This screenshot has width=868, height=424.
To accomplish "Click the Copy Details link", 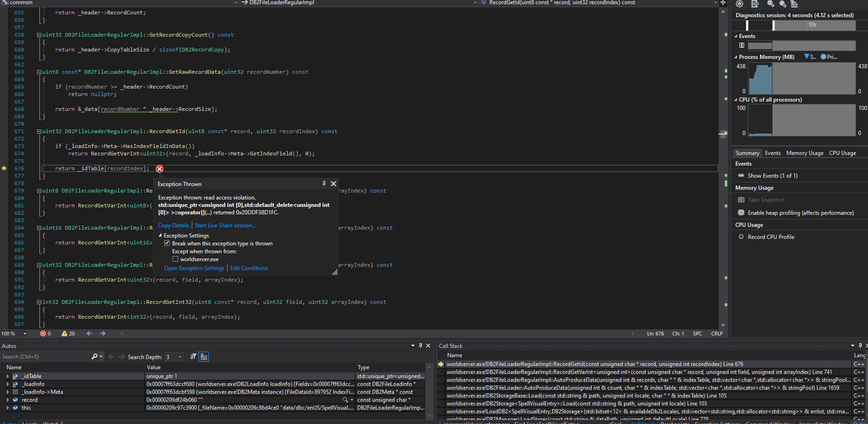I will click(x=173, y=225).
